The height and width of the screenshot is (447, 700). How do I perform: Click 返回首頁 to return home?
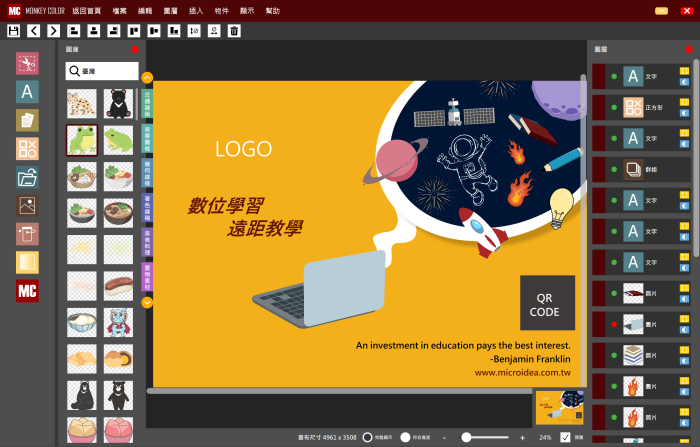87,10
